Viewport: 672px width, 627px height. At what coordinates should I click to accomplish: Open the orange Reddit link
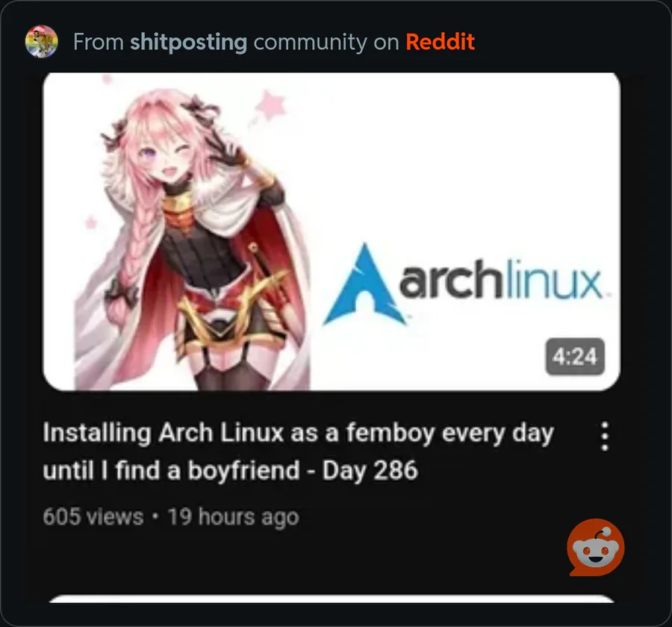440,42
